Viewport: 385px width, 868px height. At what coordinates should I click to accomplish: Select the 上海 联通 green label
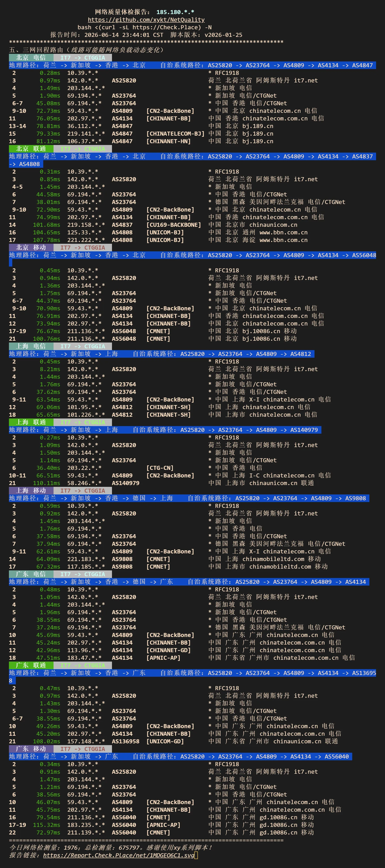click(31, 422)
